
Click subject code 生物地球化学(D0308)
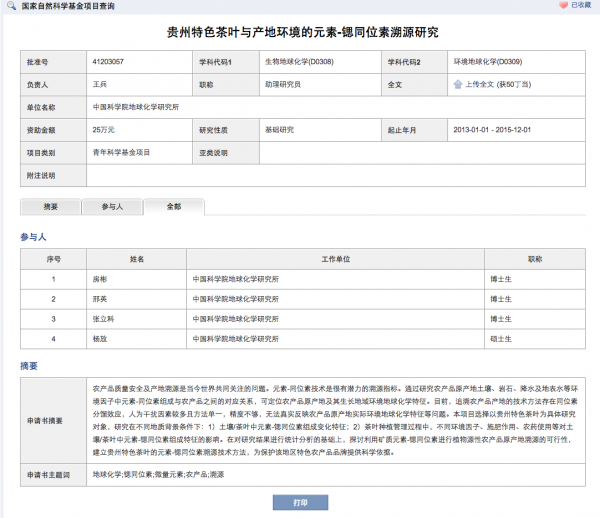click(x=299, y=62)
